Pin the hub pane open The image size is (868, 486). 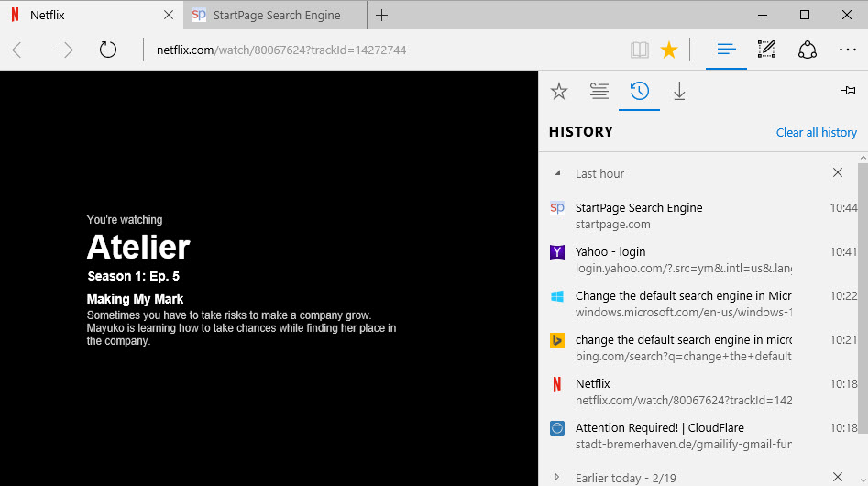(848, 91)
